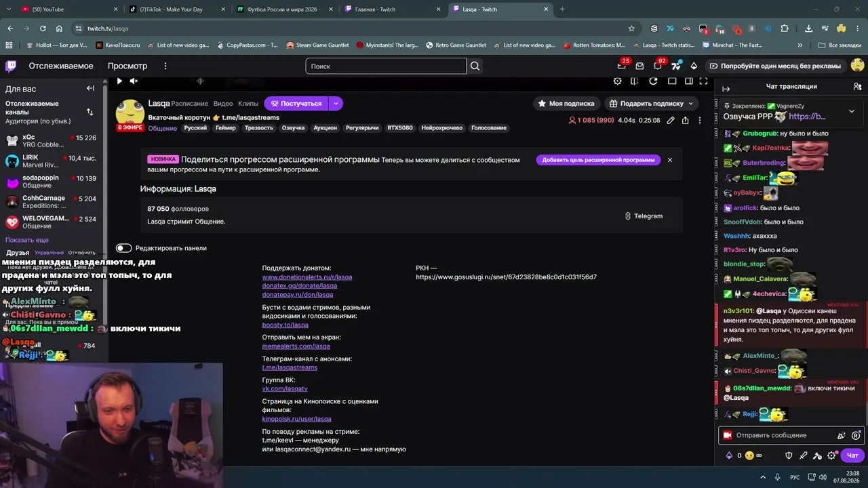Click the search magnifier button
This screenshot has width=868, height=488.
(x=475, y=66)
